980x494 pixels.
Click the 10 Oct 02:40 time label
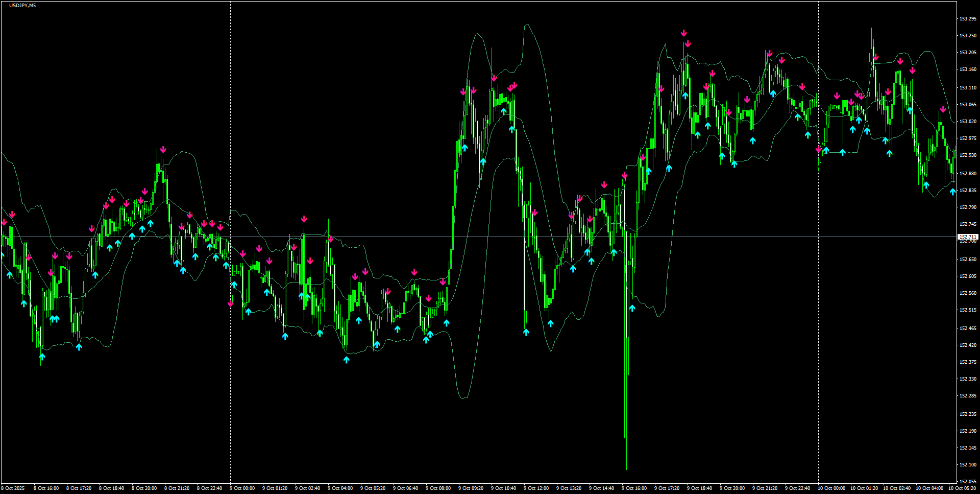coord(897,488)
